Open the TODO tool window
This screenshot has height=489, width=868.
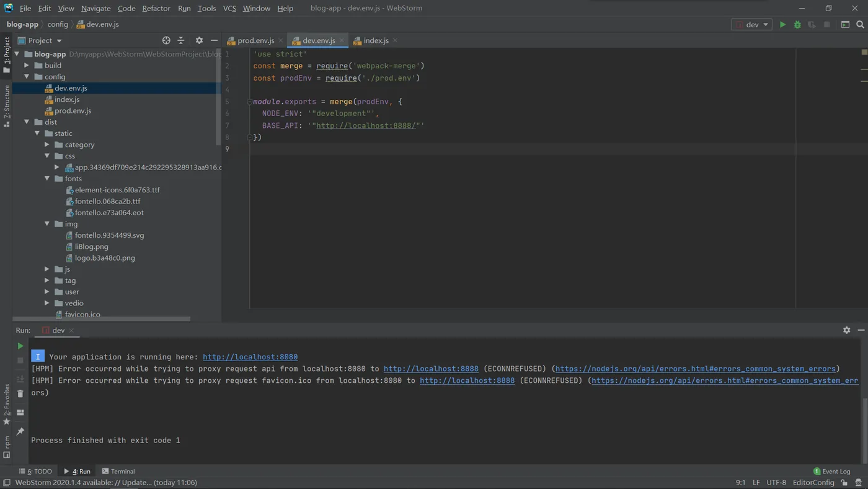pyautogui.click(x=35, y=471)
